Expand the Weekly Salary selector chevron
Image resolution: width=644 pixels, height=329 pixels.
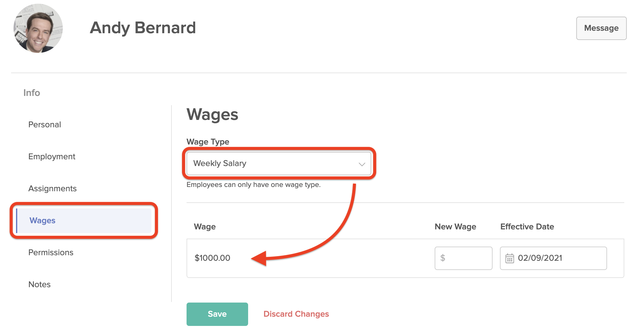362,164
